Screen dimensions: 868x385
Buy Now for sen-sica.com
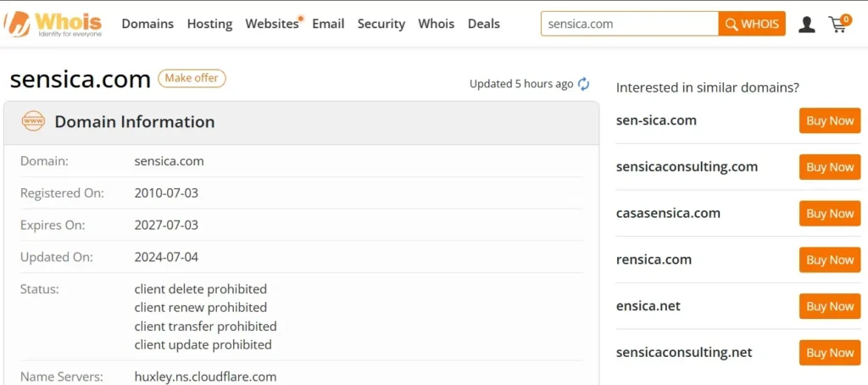[x=830, y=120]
